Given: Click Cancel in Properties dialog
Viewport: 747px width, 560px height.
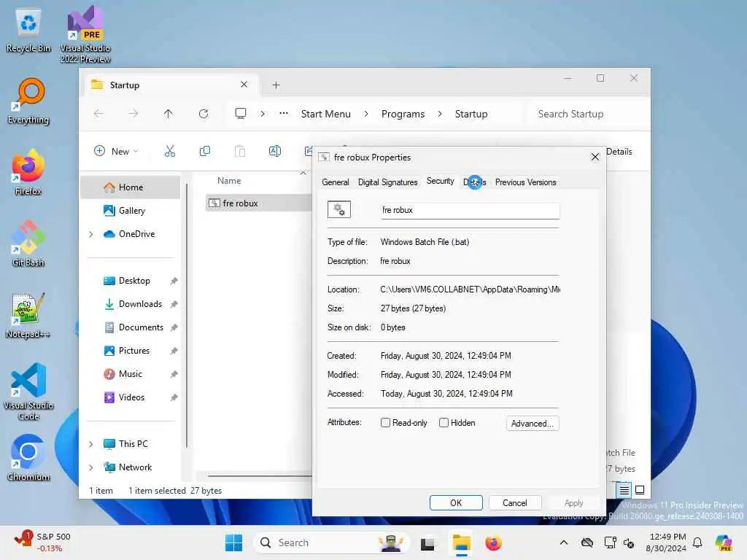Looking at the screenshot, I should (x=515, y=503).
